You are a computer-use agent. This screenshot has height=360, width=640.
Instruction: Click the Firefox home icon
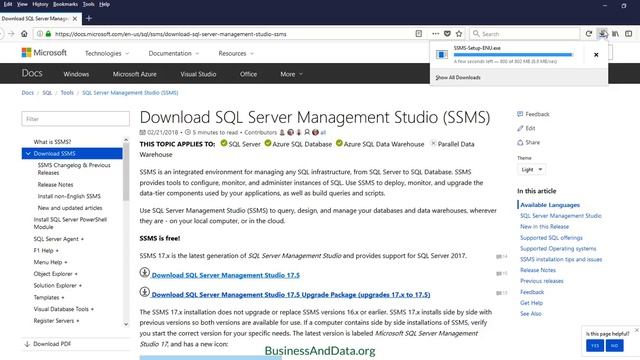[x=24, y=34]
